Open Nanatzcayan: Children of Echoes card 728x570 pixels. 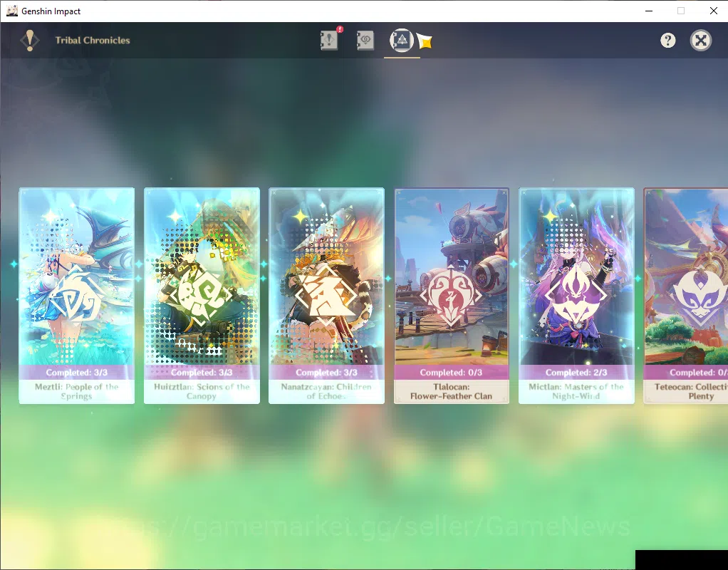click(x=326, y=296)
